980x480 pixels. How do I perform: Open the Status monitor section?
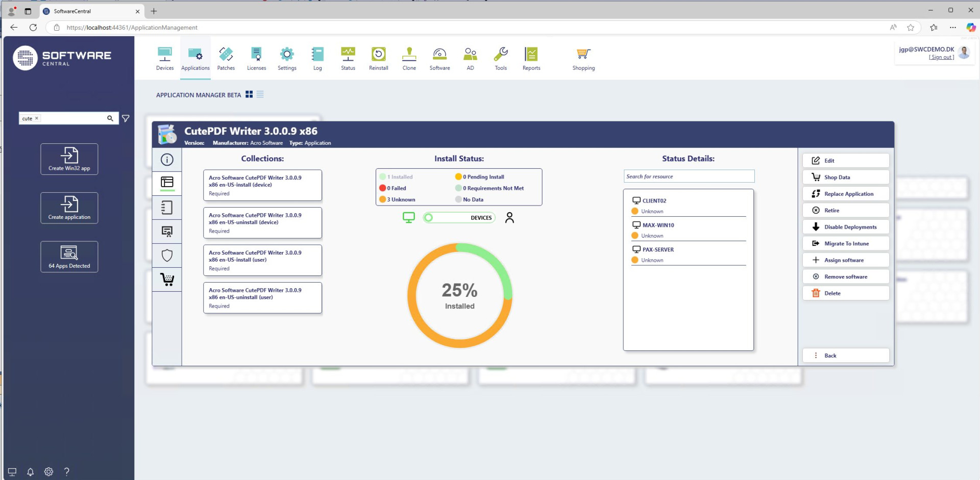[x=348, y=58]
